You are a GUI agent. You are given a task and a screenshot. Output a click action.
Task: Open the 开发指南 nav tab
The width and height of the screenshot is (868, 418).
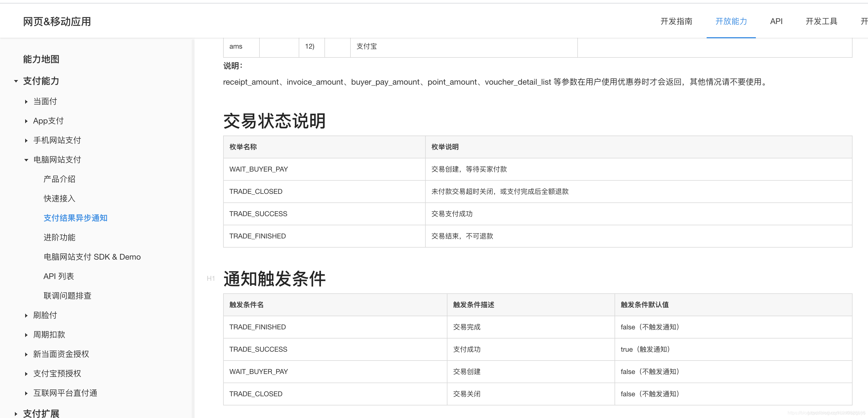pos(676,21)
